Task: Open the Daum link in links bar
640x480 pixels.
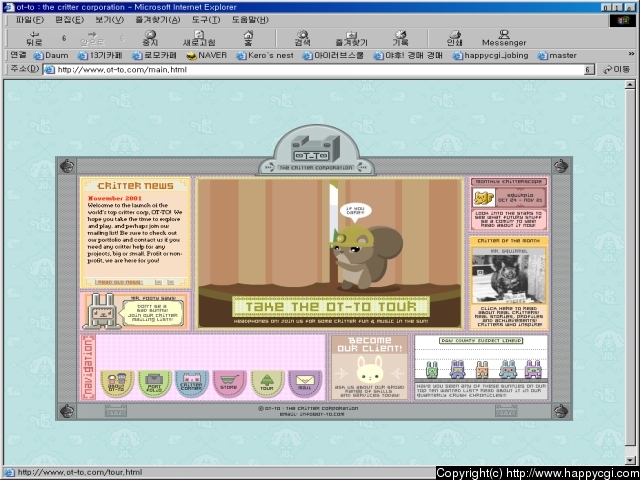Action: (x=51, y=55)
